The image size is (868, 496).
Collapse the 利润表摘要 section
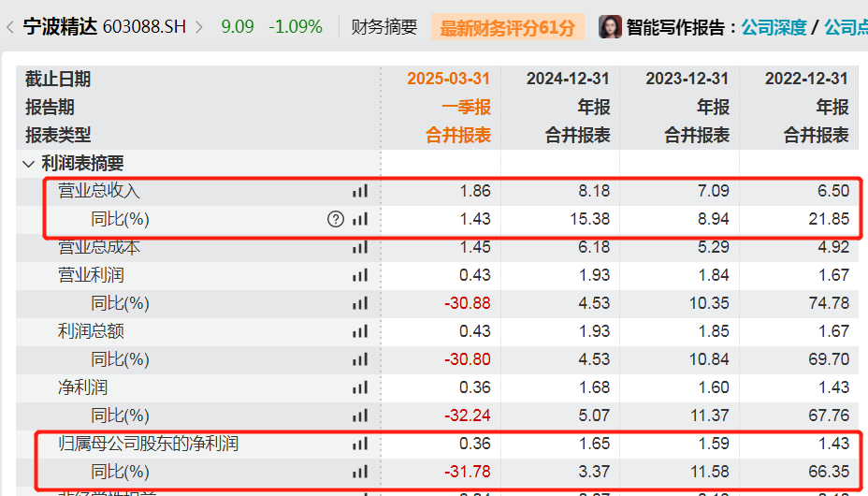(x=28, y=164)
